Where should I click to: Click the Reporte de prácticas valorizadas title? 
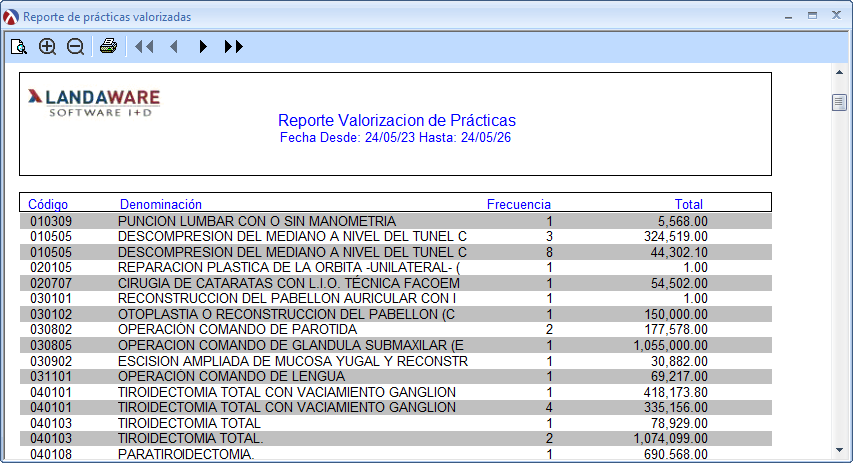tap(107, 17)
